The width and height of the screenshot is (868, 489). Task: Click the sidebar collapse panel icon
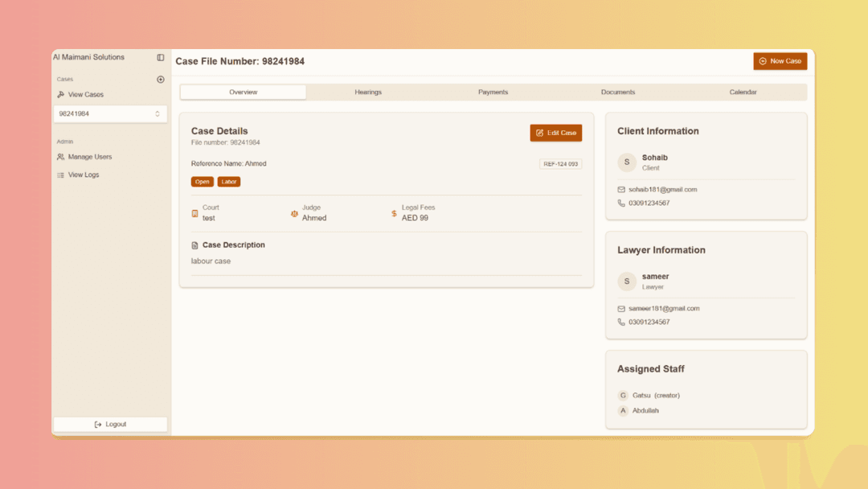[x=160, y=57]
